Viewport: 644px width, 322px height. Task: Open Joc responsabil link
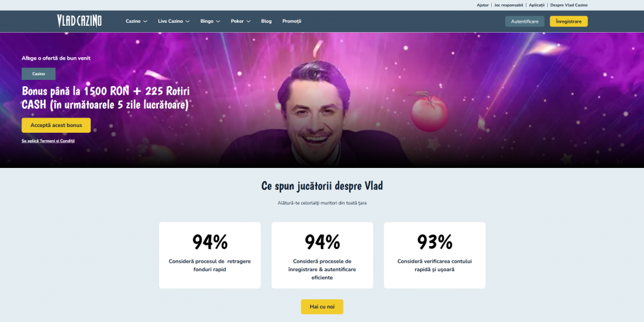coord(508,5)
